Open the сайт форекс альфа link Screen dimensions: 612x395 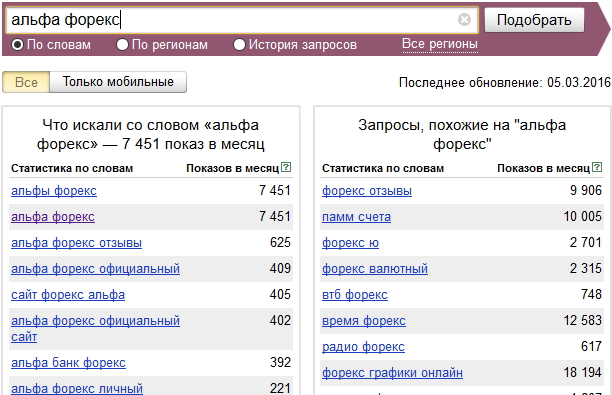pyautogui.click(x=68, y=295)
